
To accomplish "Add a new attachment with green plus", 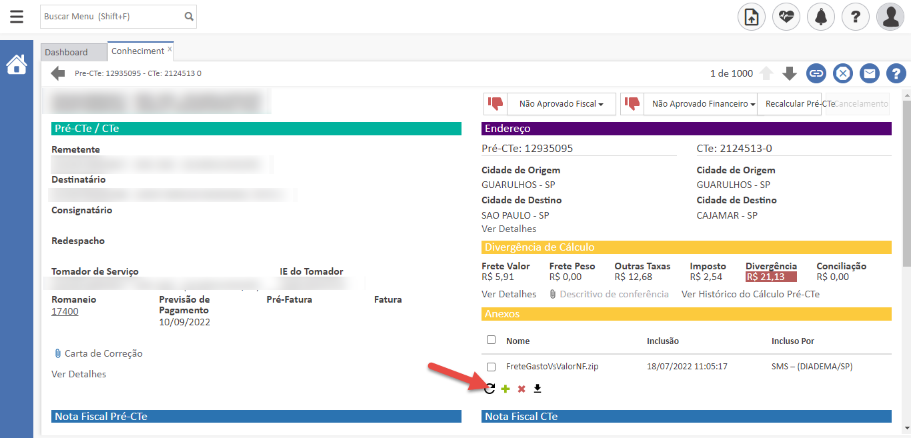I will 505,388.
